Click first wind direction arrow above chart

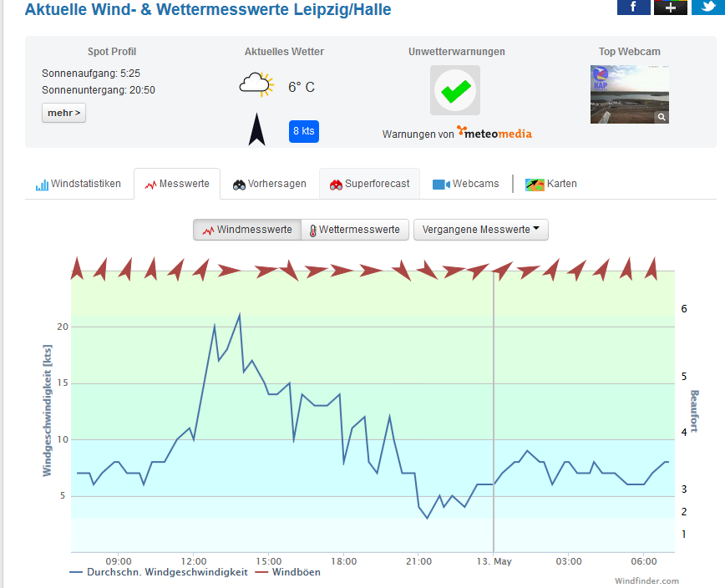point(77,269)
